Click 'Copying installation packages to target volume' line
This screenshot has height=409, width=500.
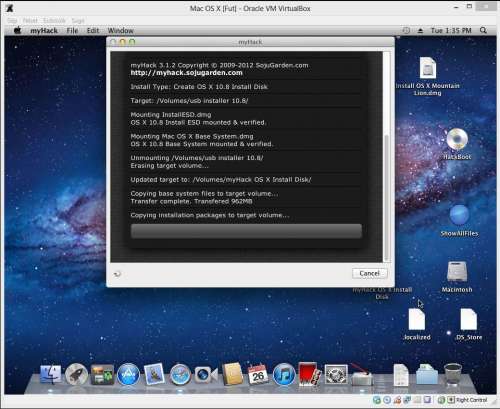click(x=210, y=215)
